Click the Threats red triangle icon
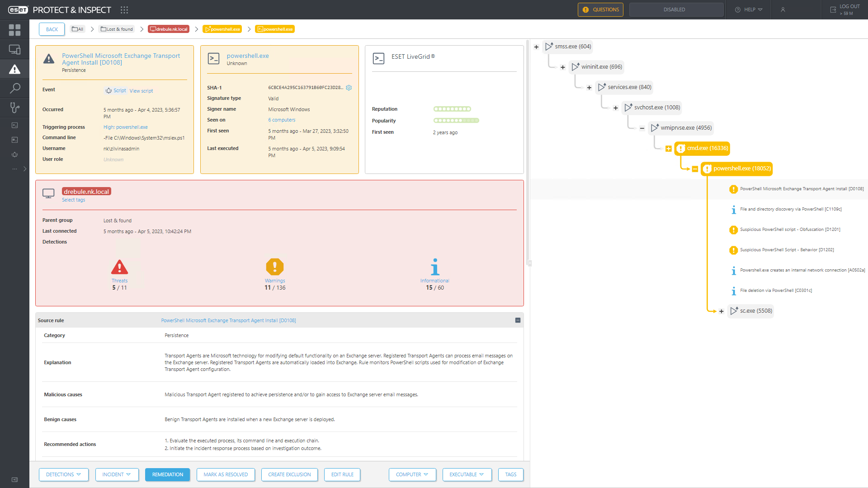Viewport: 868px width, 488px height. [x=119, y=267]
